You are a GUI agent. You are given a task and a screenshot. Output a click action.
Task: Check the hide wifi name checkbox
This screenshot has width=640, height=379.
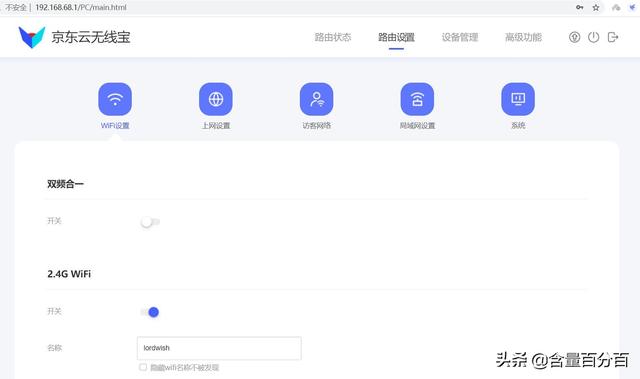pyautogui.click(x=143, y=367)
